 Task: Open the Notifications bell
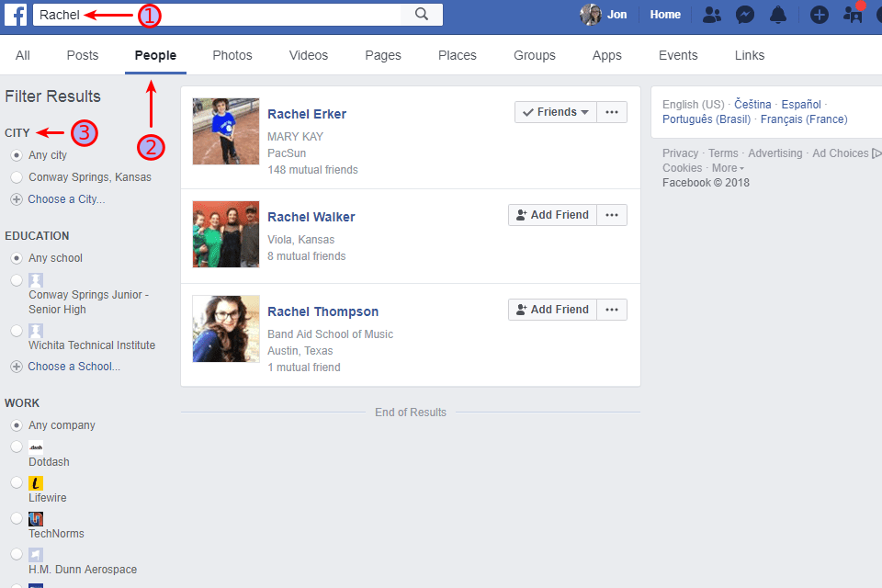[778, 15]
